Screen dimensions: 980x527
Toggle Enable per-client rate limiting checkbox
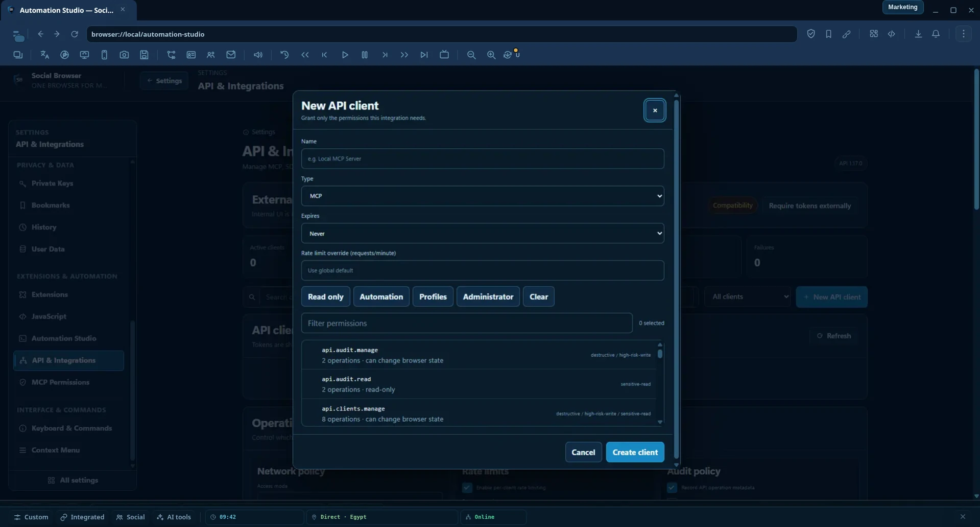click(x=467, y=487)
